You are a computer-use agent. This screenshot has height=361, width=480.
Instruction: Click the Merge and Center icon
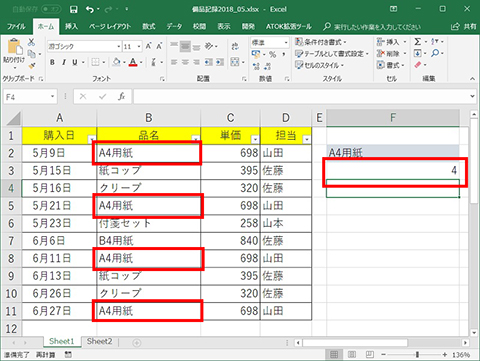tap(235, 62)
